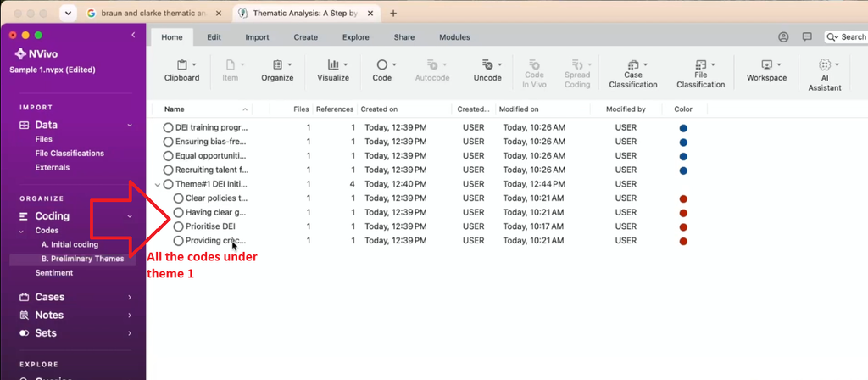Open the Clipboard dropdown arrow
The width and height of the screenshot is (868, 380).
click(194, 64)
